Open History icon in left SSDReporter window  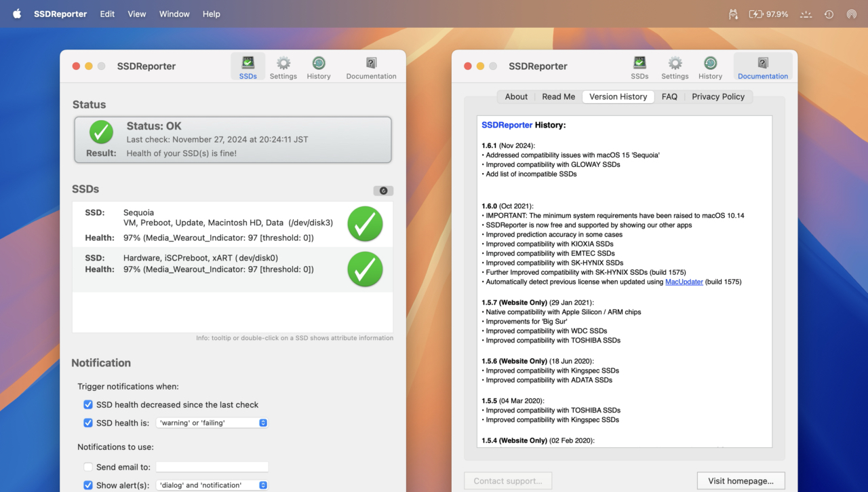coord(319,67)
